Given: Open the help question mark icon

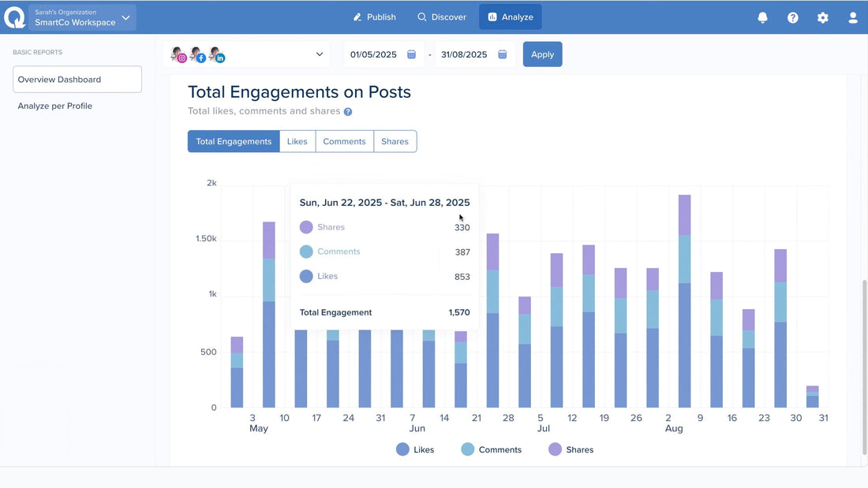Looking at the screenshot, I should [x=793, y=17].
